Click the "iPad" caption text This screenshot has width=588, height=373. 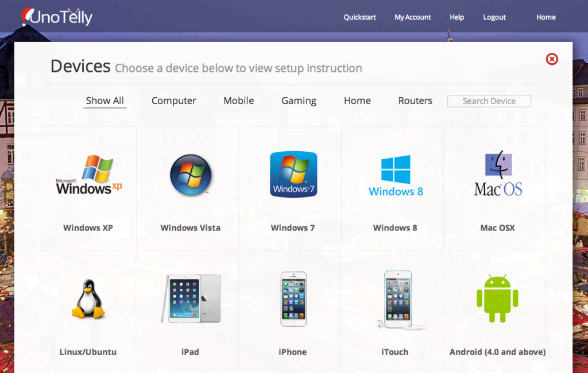(190, 352)
